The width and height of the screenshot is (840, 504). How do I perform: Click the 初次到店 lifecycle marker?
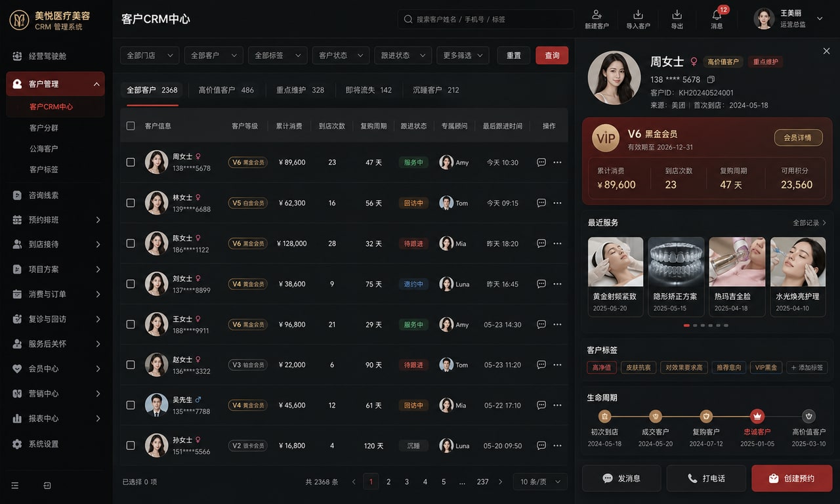(604, 416)
